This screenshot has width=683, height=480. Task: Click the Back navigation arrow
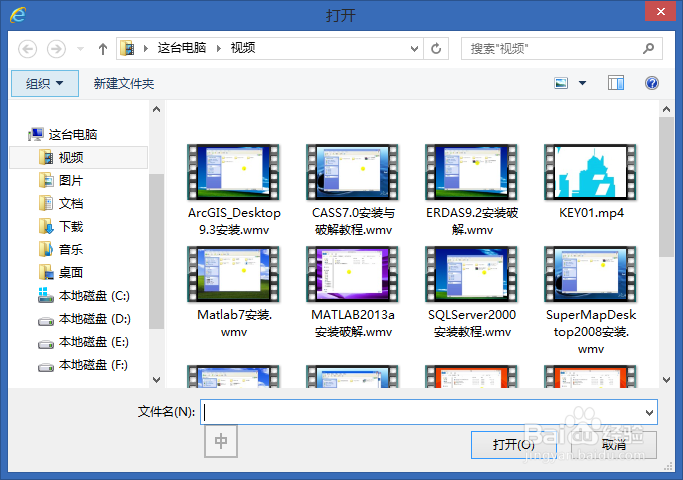pos(27,49)
